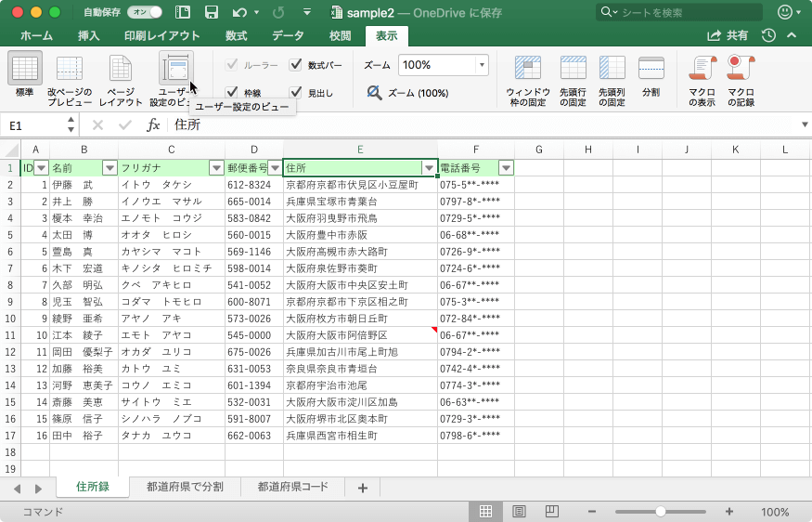Open the 住所 column filter dropdown
Viewport: 812px width, 522px height.
coord(429,168)
